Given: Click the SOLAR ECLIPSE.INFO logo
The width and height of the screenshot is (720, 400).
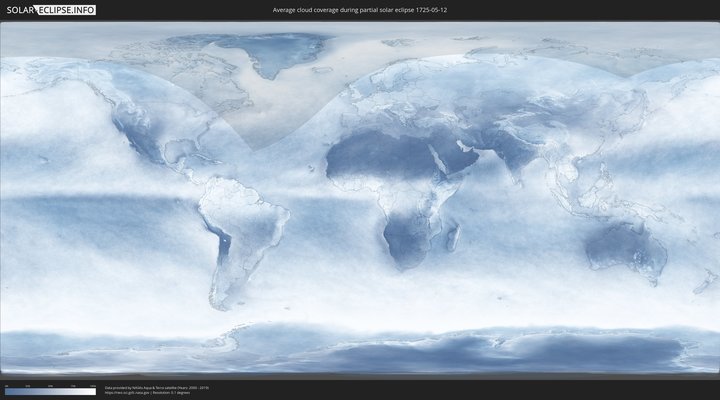Looking at the screenshot, I should (51, 10).
